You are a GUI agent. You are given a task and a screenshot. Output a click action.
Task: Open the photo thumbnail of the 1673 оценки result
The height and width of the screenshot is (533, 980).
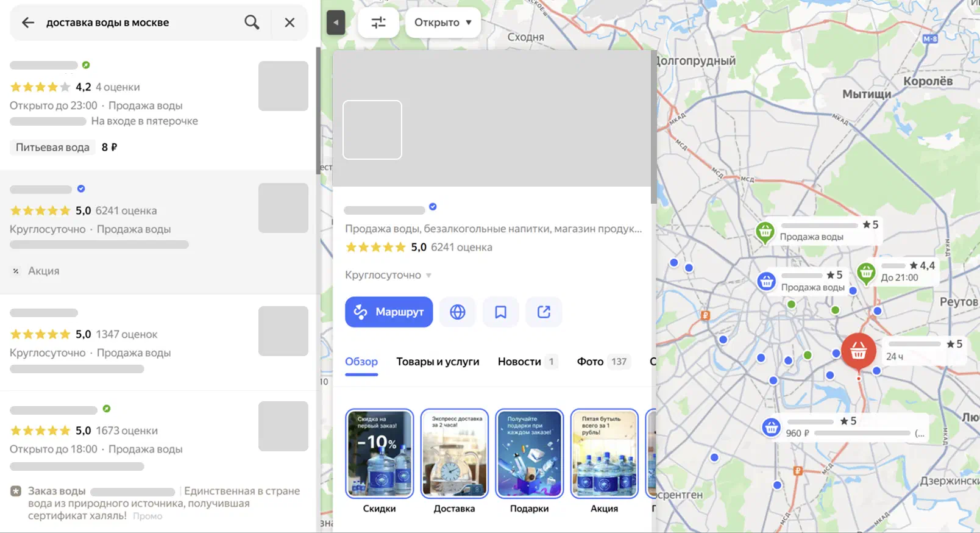(283, 426)
